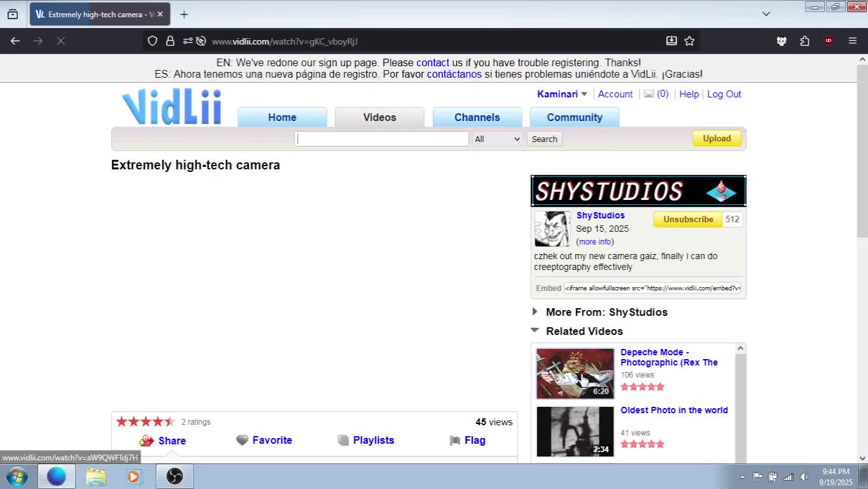
Task: Stop loading the page
Action: (61, 41)
